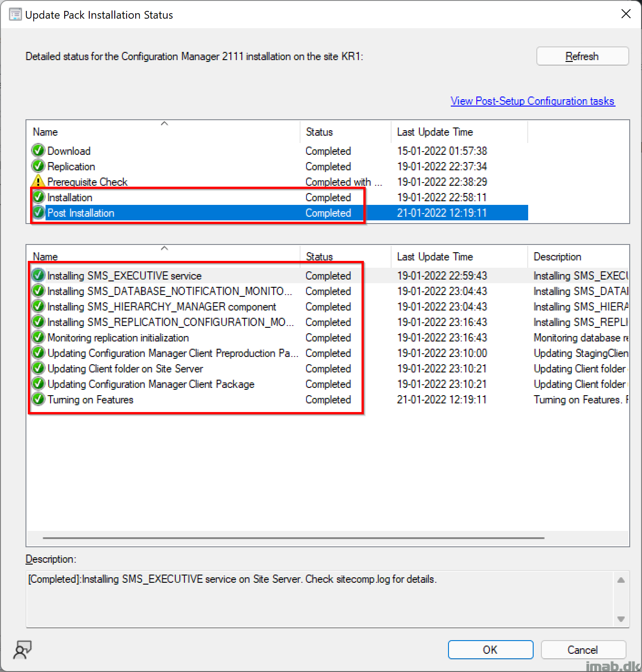Click the check icon for Updating Configuration Manager Client Package

pyautogui.click(x=38, y=383)
